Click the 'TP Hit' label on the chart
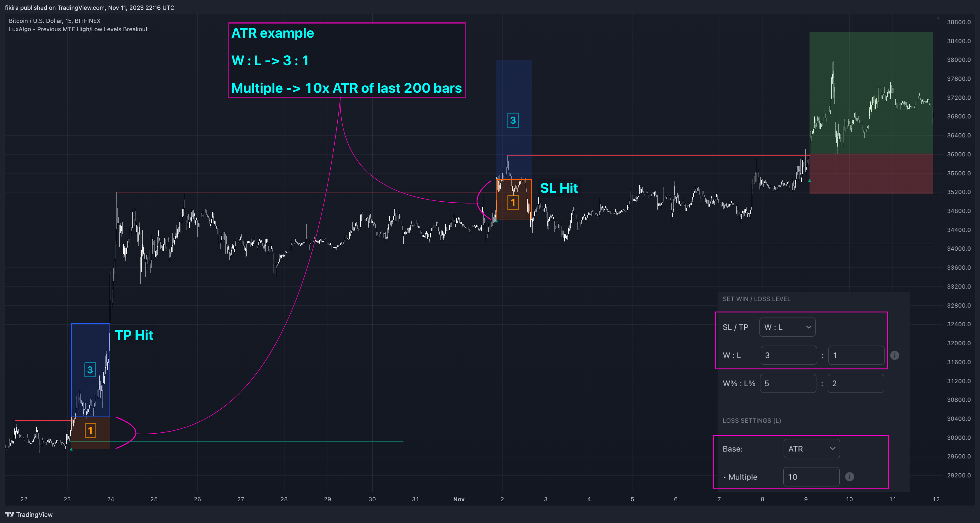The image size is (980, 523). pos(134,335)
